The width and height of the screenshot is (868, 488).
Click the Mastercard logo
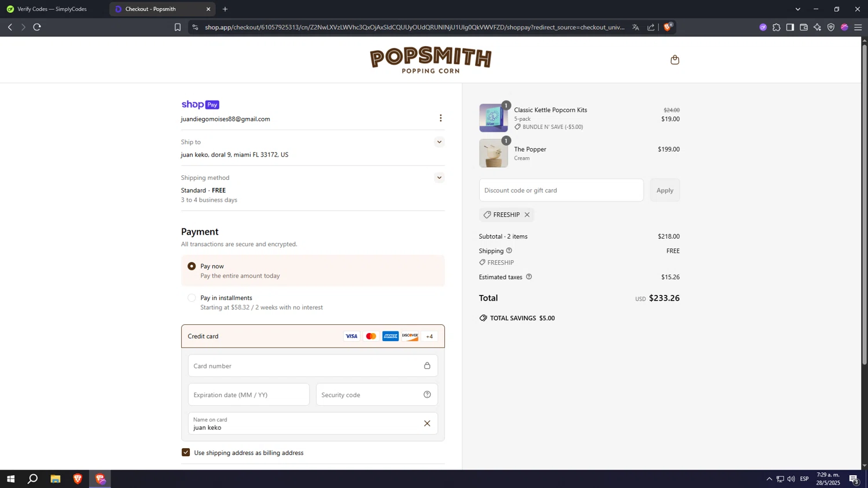[371, 336]
